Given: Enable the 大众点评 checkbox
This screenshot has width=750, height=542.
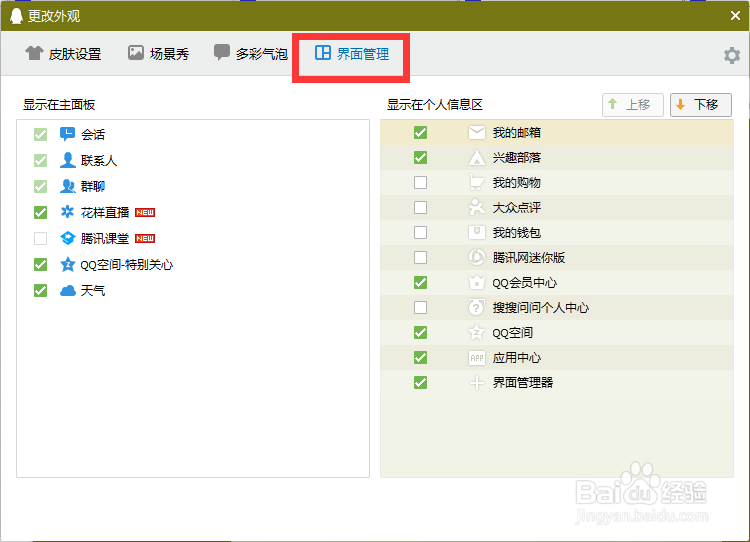Looking at the screenshot, I should pyautogui.click(x=420, y=207).
